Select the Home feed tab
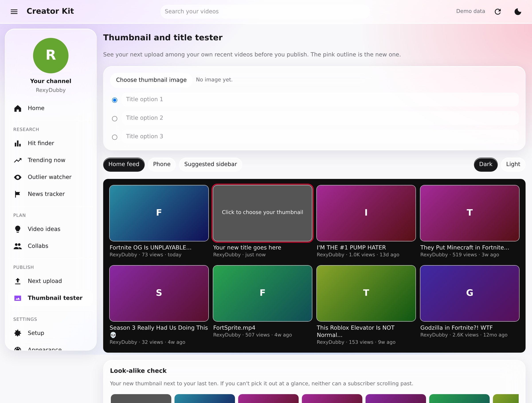 tap(124, 164)
